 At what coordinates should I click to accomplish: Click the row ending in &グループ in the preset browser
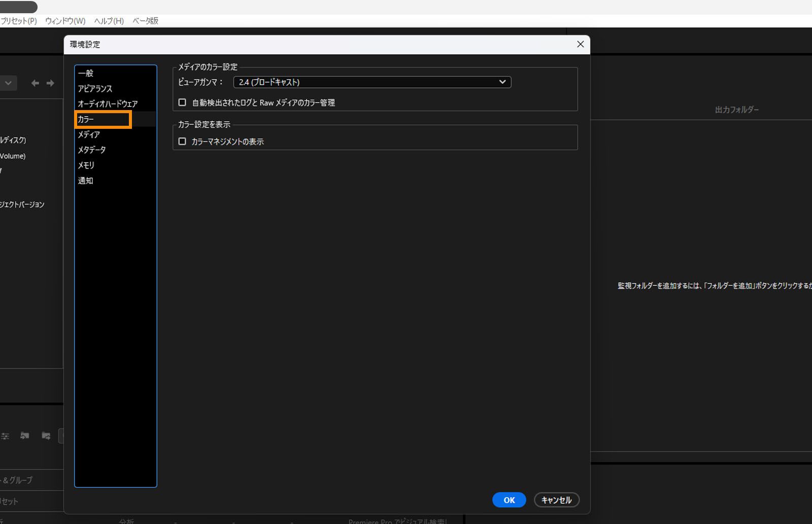(x=16, y=480)
